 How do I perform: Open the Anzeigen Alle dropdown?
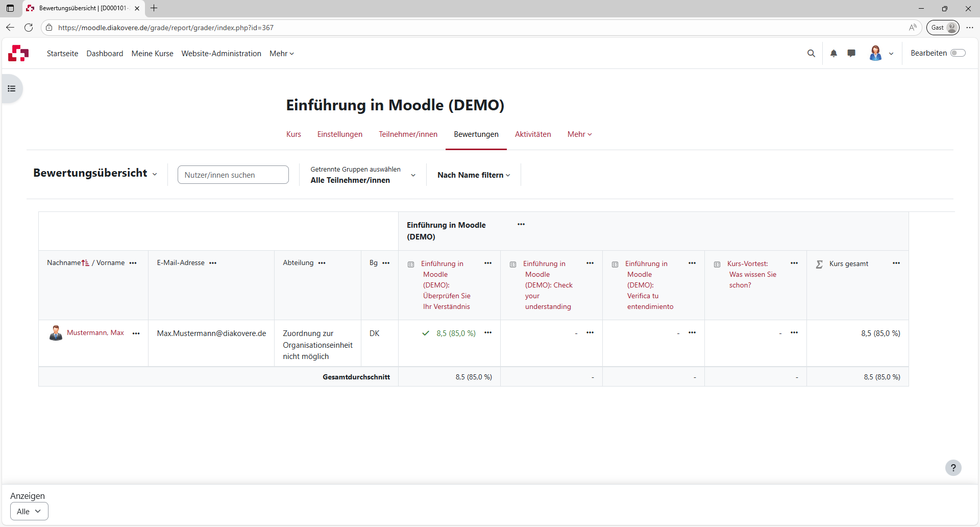29,511
